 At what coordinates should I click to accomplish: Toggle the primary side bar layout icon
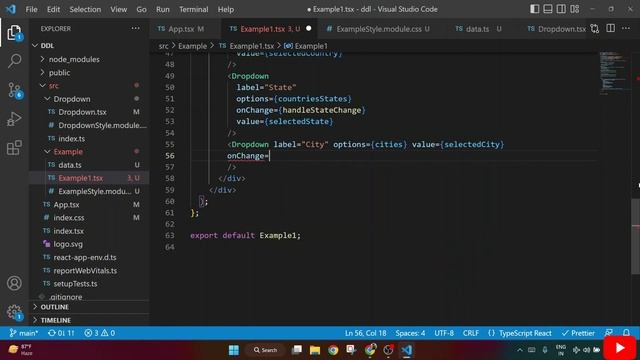[534, 9]
